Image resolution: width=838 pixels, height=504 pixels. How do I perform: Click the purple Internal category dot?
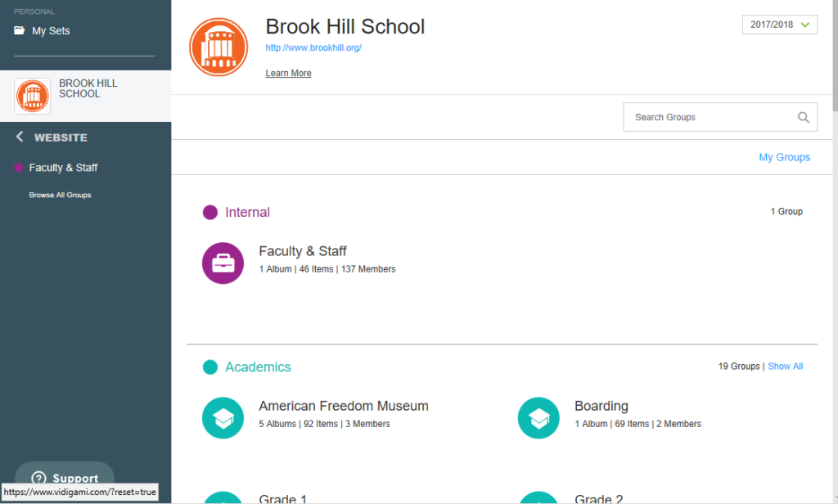tap(210, 213)
